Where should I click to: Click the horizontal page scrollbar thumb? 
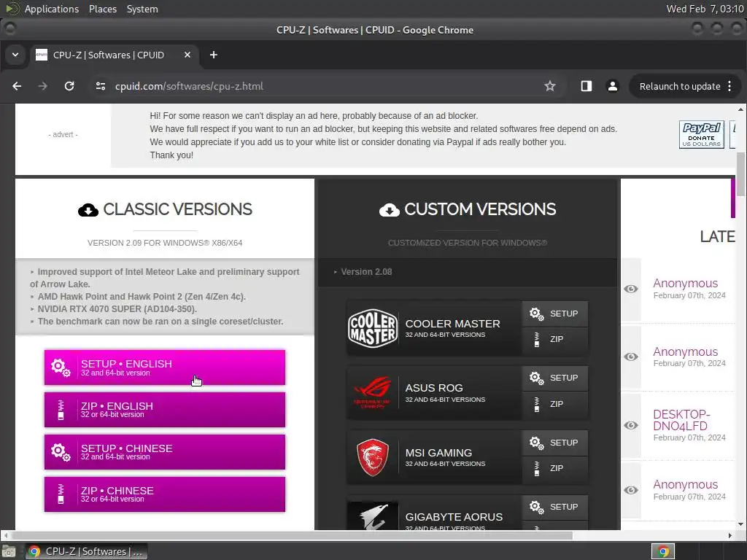pos(290,535)
